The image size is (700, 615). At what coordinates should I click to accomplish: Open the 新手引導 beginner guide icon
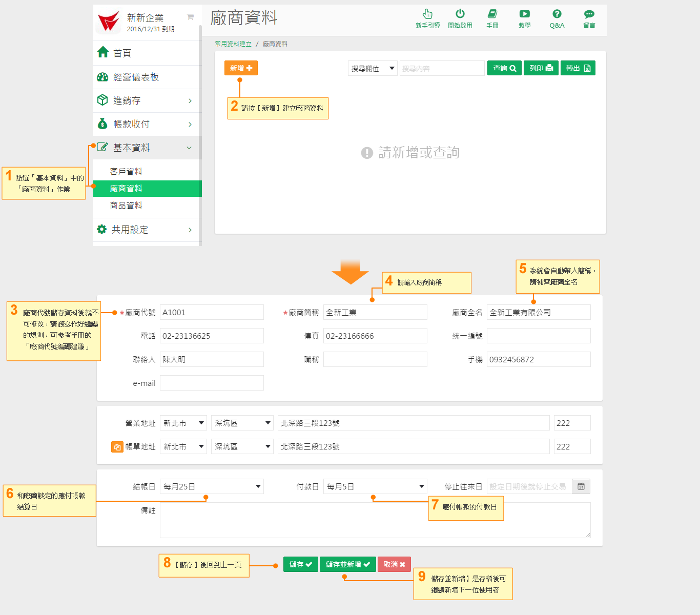pyautogui.click(x=427, y=14)
